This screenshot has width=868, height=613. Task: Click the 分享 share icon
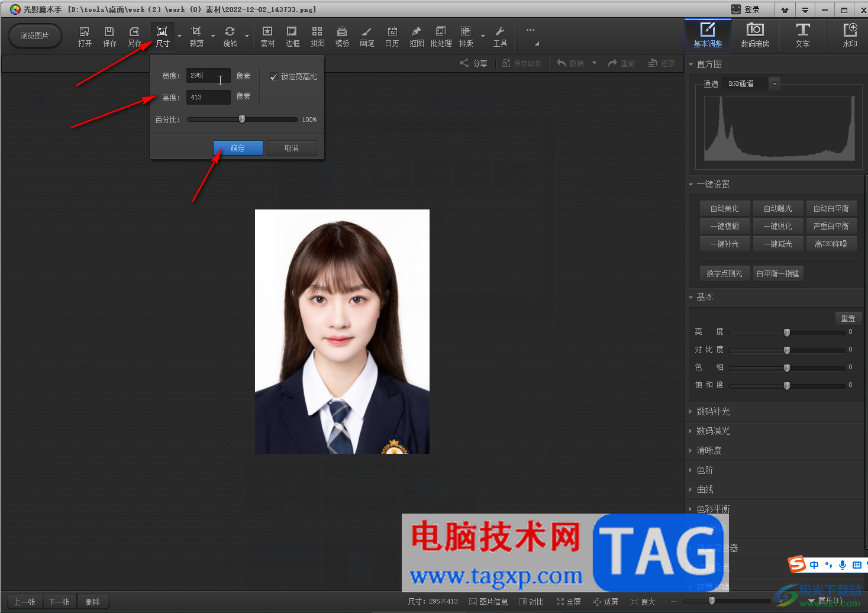(473, 63)
